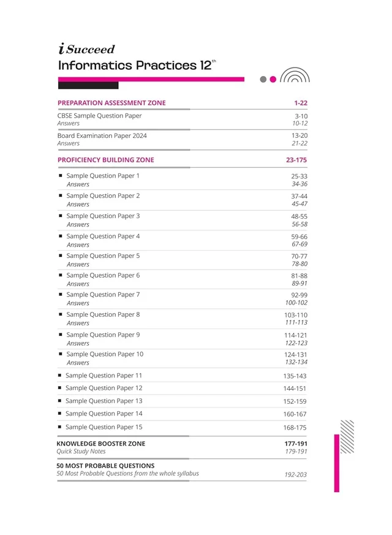The width and height of the screenshot is (392, 535).
Task: Click the concentric arches graphic
Action: click(295, 75)
